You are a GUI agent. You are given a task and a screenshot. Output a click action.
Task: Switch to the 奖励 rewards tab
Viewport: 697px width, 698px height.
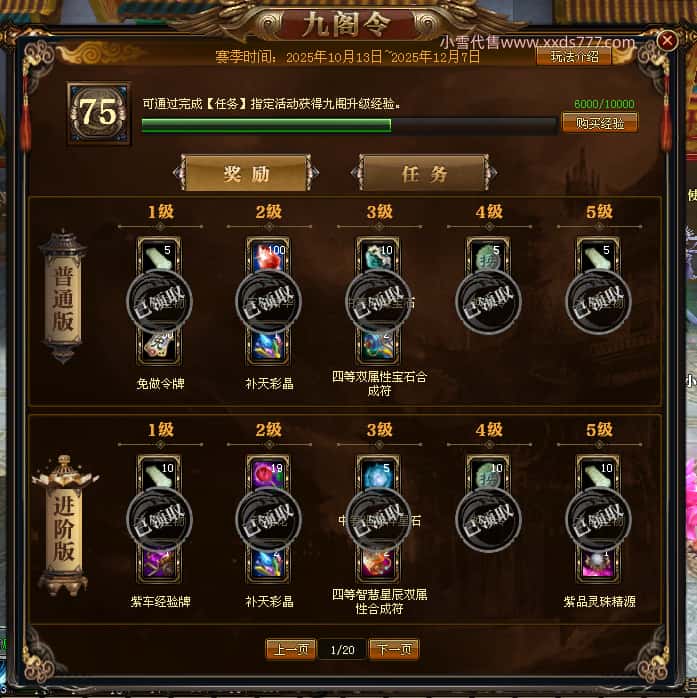click(x=246, y=173)
